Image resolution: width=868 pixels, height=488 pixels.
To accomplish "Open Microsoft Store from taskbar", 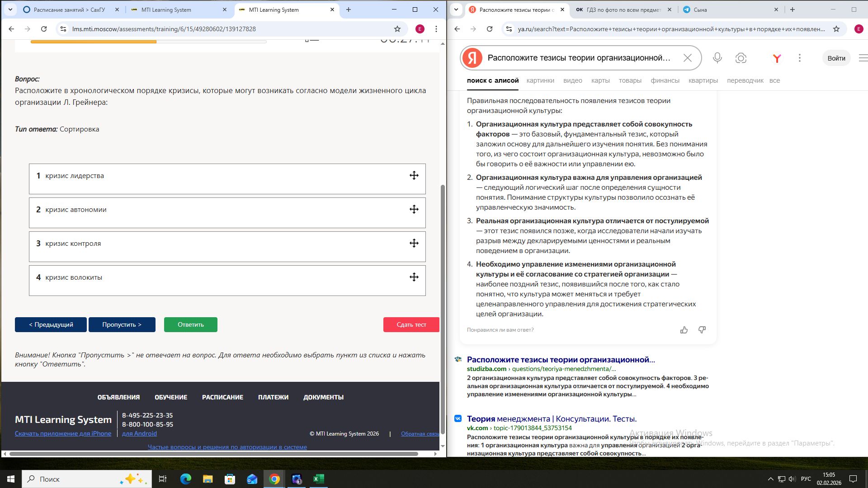I will [230, 479].
